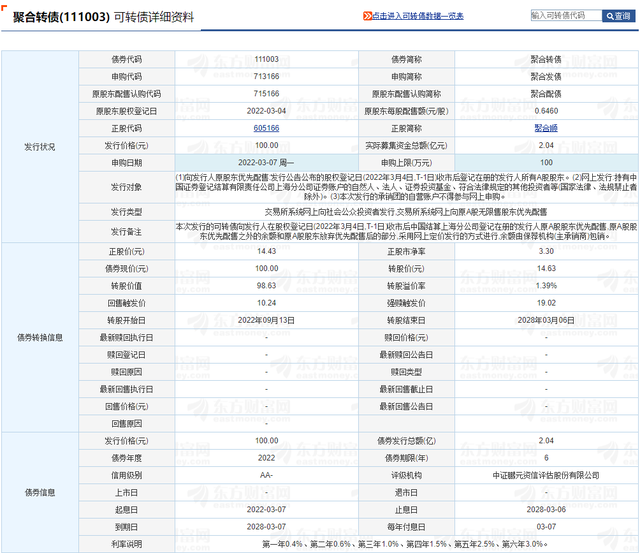Screen dimensions: 640x553
Task: Click the 债券发行总额(亿) label
Action: tap(406, 441)
